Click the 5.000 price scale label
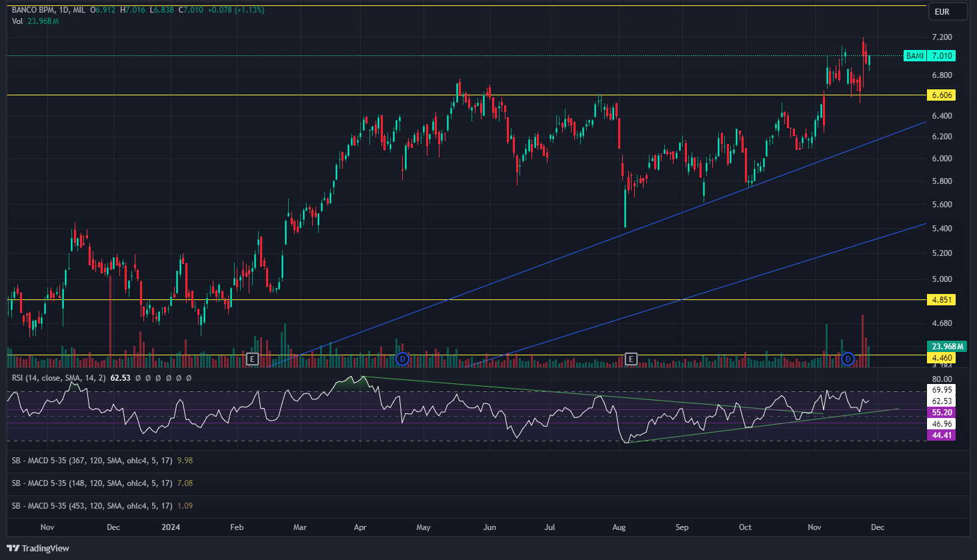The image size is (977, 560). tap(942, 279)
